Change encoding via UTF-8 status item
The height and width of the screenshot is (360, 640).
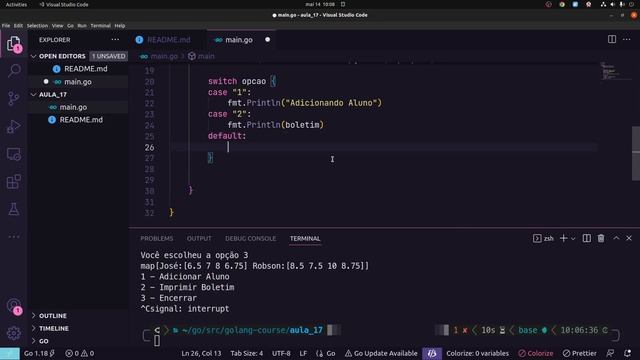click(x=281, y=353)
